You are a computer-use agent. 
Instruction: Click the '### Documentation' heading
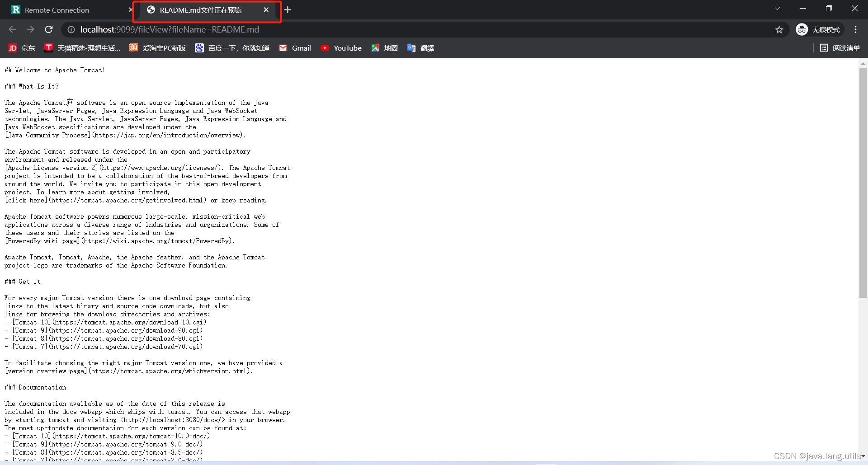(x=35, y=387)
